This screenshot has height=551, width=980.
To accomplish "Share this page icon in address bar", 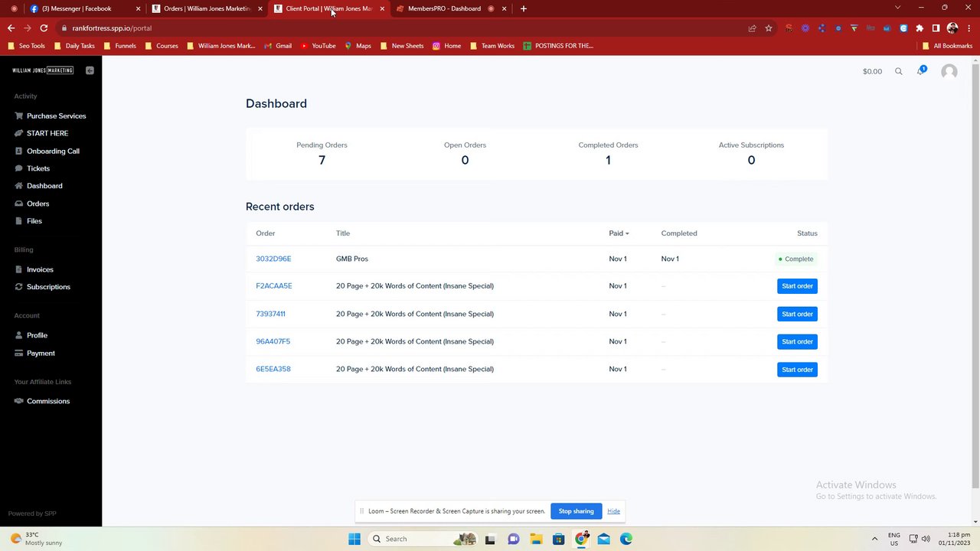I will pyautogui.click(x=752, y=28).
